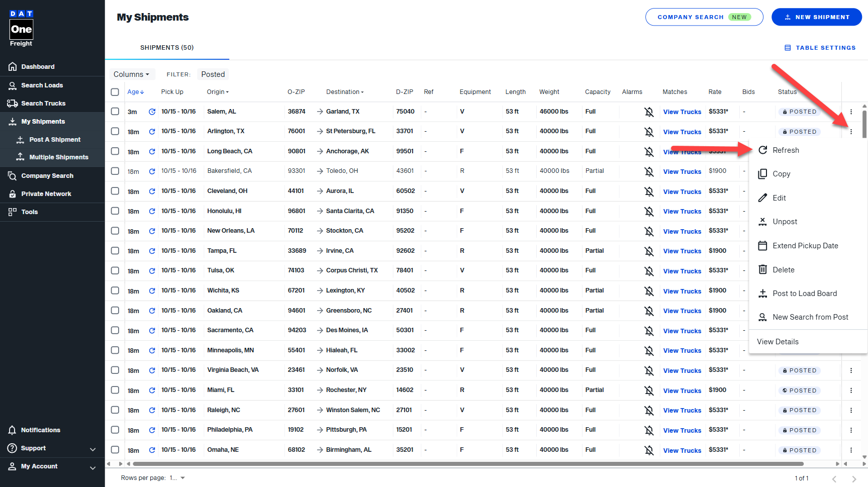The image size is (868, 487).
Task: Click the New Shipment button
Action: pyautogui.click(x=816, y=17)
